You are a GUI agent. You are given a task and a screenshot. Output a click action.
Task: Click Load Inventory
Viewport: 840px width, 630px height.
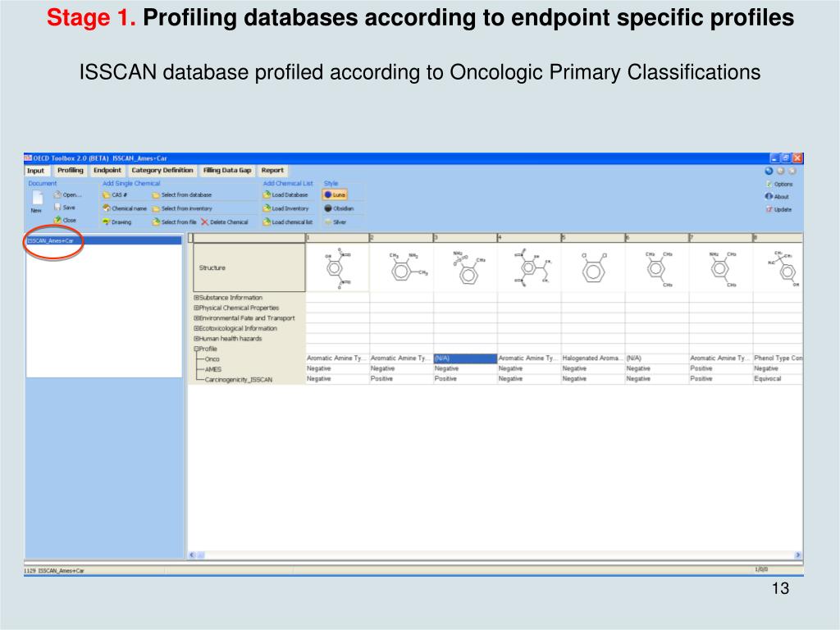tap(285, 208)
